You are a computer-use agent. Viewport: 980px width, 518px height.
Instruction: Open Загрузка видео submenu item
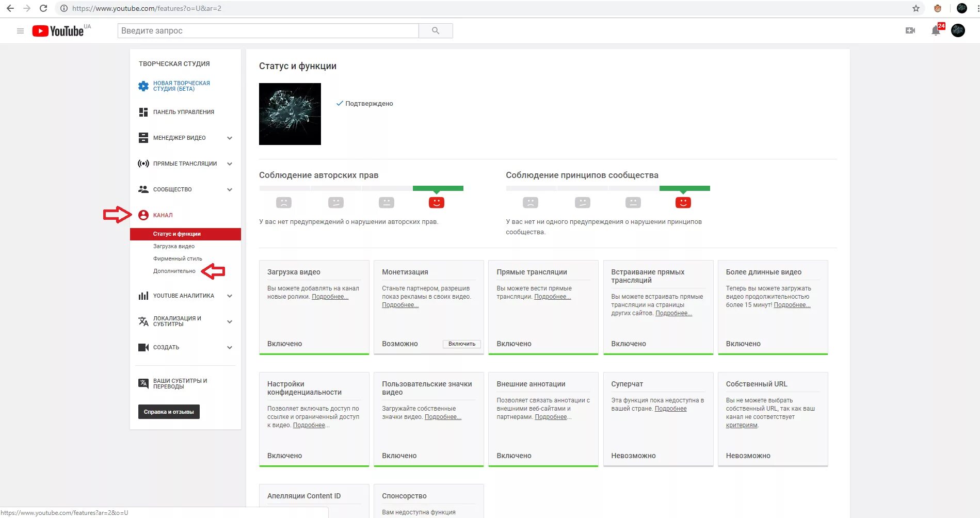(x=174, y=247)
